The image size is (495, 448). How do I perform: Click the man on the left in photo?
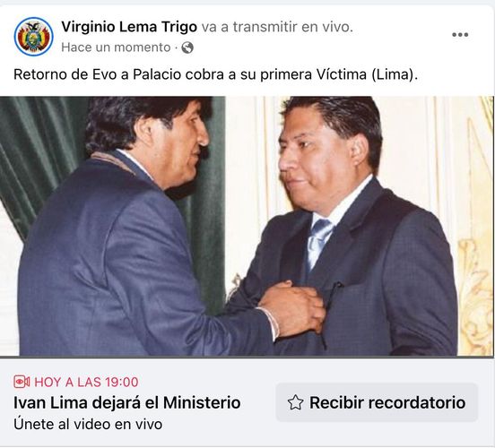(133, 228)
